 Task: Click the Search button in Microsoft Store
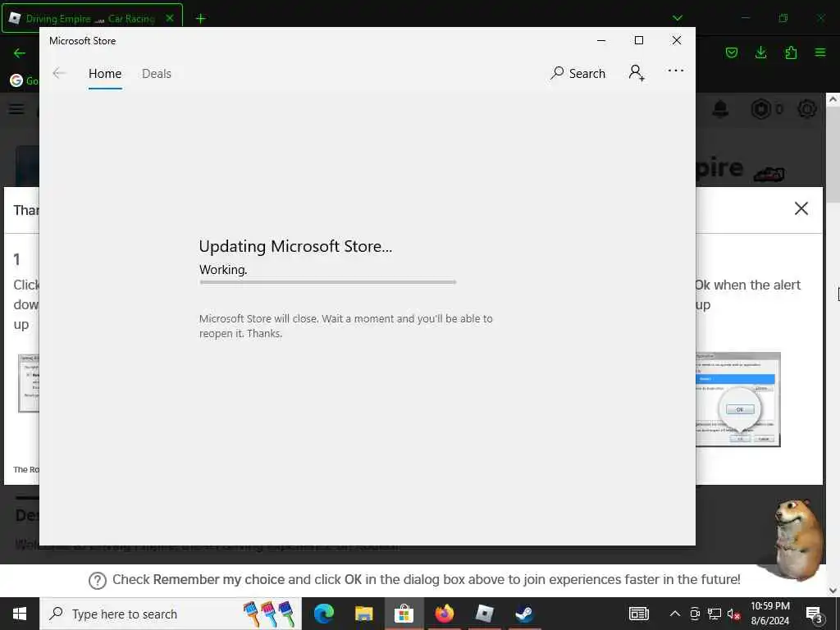578,73
